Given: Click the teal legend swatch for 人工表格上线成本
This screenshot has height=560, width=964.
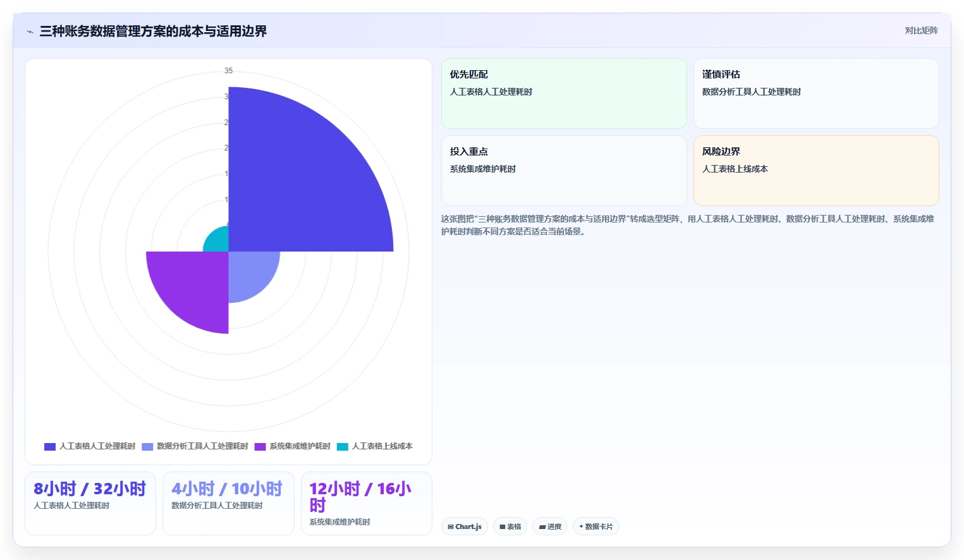Looking at the screenshot, I should [x=343, y=446].
